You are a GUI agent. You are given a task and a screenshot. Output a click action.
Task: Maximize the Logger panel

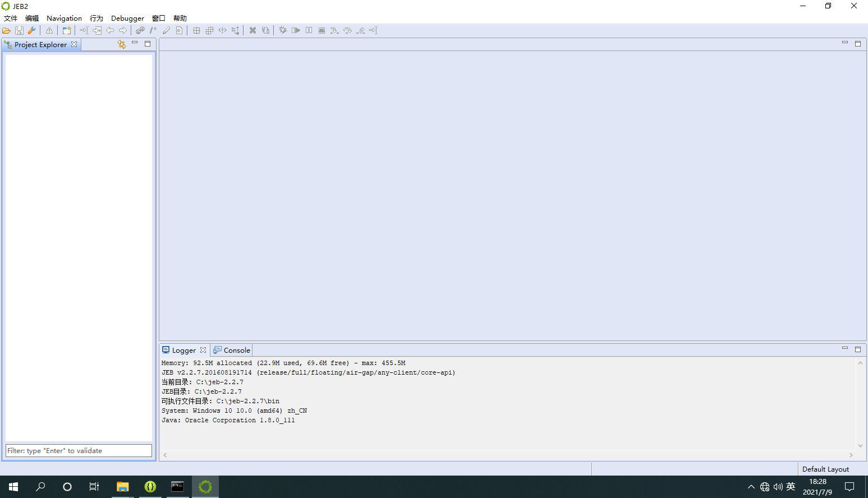857,349
